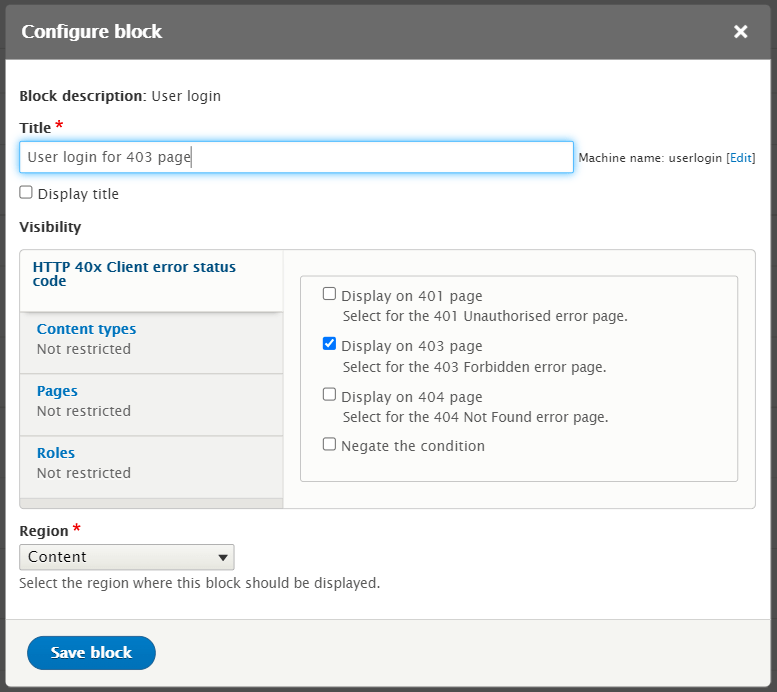Check Display on 404 page
Viewport: 777px width, 692px height.
pos(329,395)
